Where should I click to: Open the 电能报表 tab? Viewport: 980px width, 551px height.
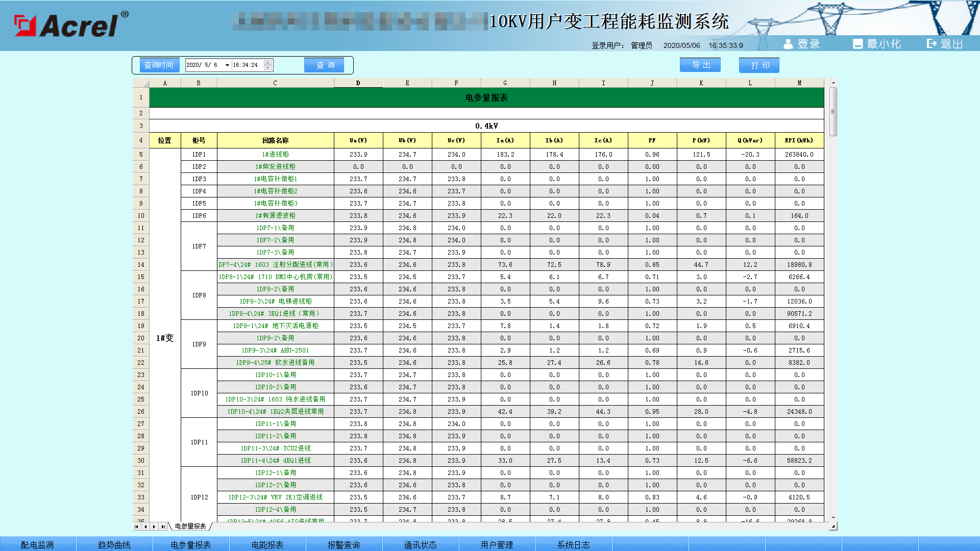[x=267, y=544]
